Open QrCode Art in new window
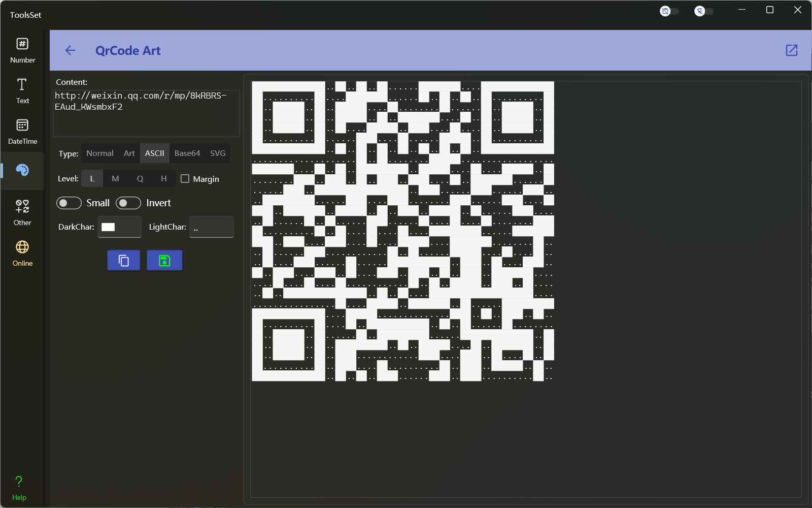The width and height of the screenshot is (812, 508). point(792,50)
